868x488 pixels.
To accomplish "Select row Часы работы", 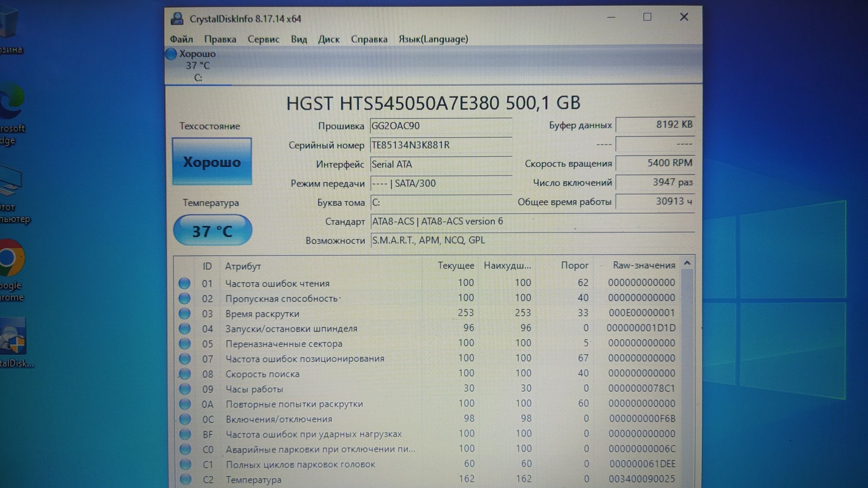I will tap(427, 389).
